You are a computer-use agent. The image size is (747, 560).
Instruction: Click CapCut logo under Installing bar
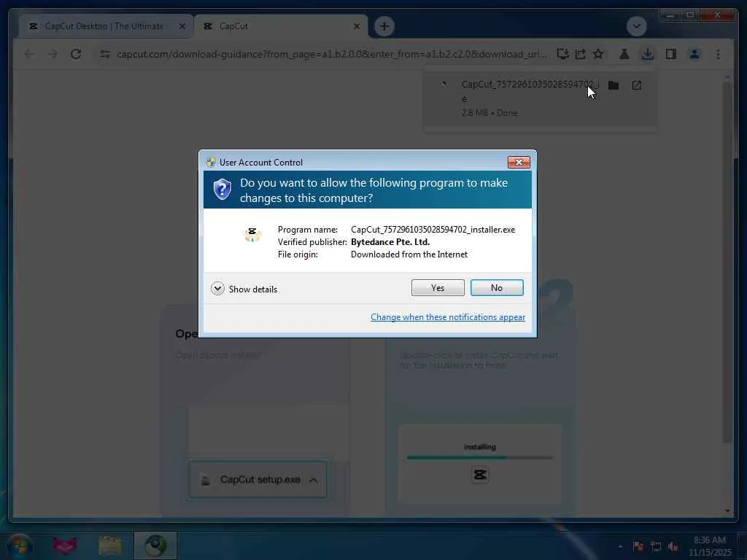click(480, 475)
